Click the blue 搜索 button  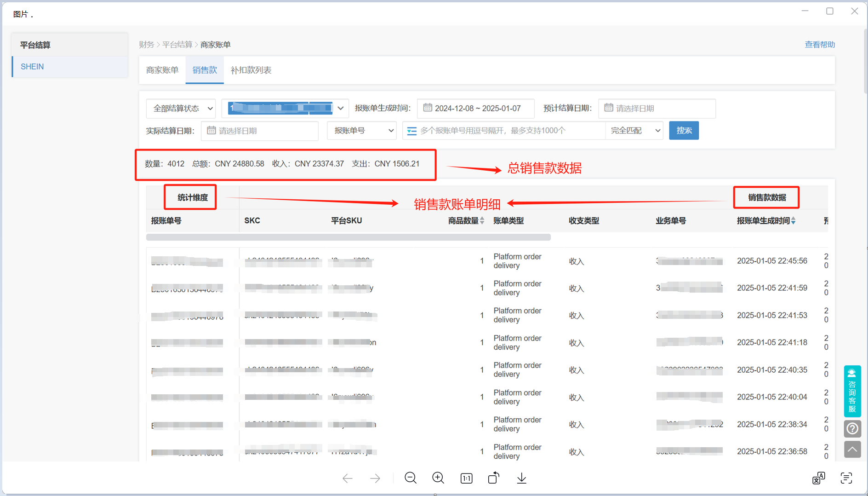(x=684, y=131)
